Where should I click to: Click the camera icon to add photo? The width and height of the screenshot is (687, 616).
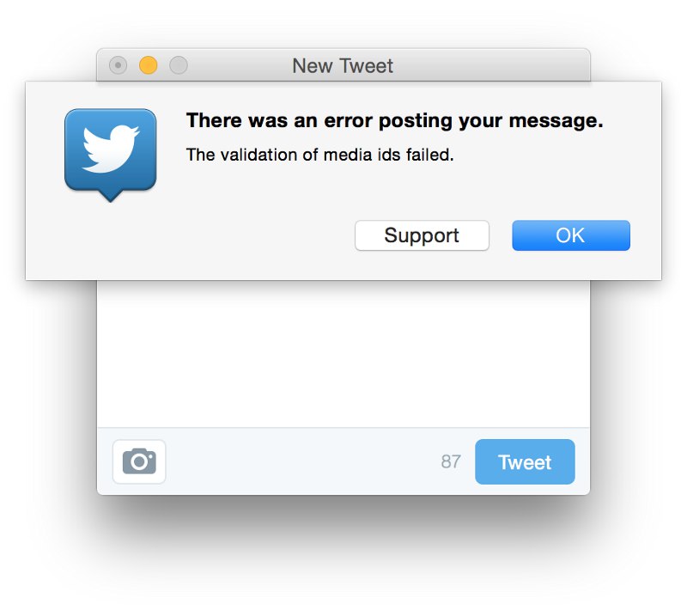click(139, 461)
